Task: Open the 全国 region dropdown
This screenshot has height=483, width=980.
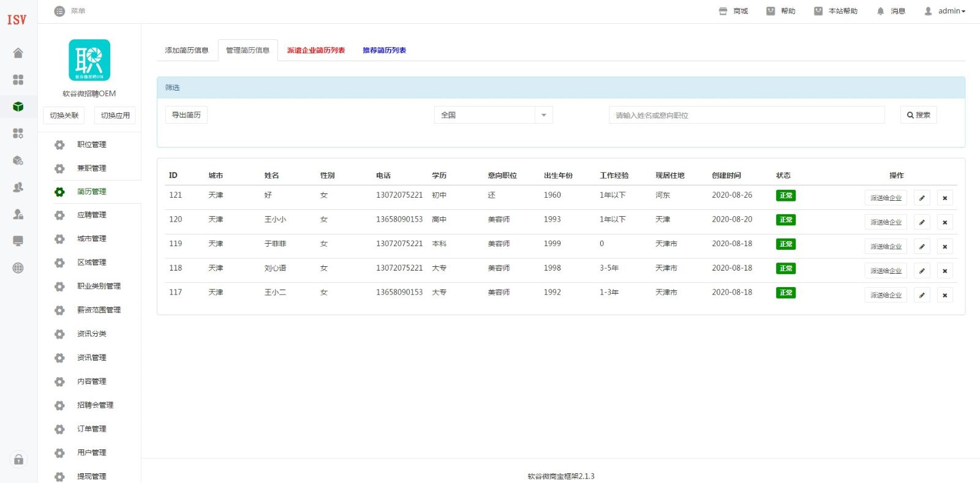Action: coord(494,115)
